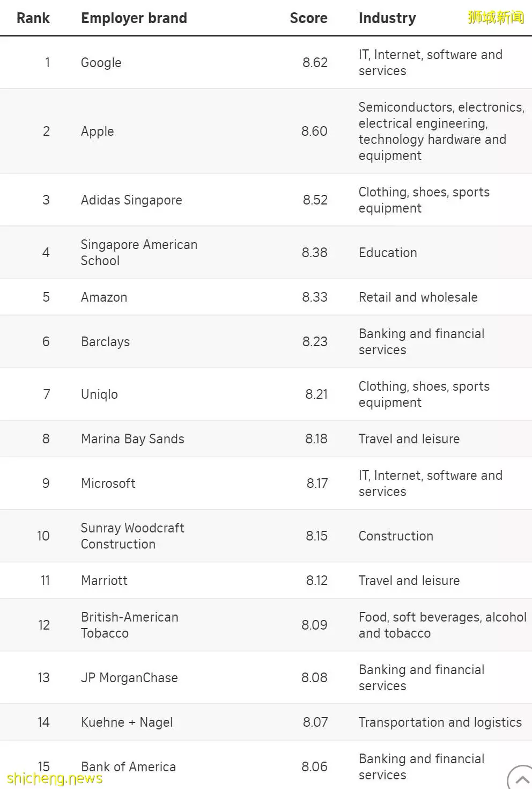Select Marina Bay Sands entry
532x789 pixels.
[132, 439]
